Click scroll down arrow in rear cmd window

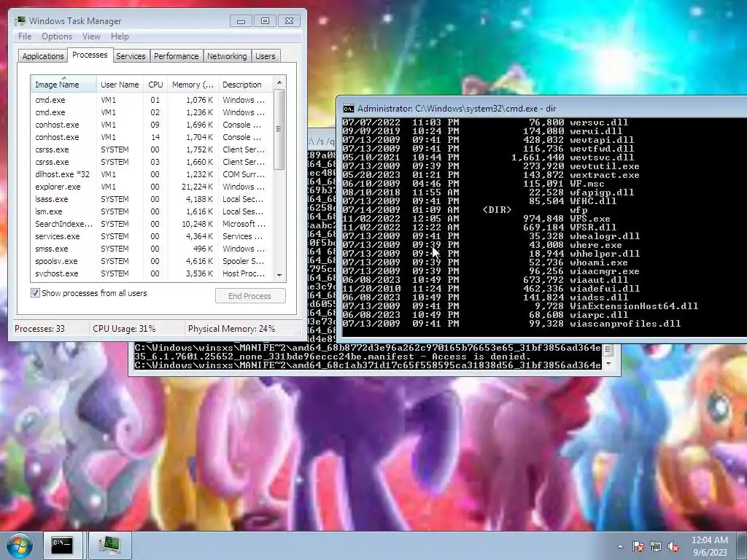point(608,364)
